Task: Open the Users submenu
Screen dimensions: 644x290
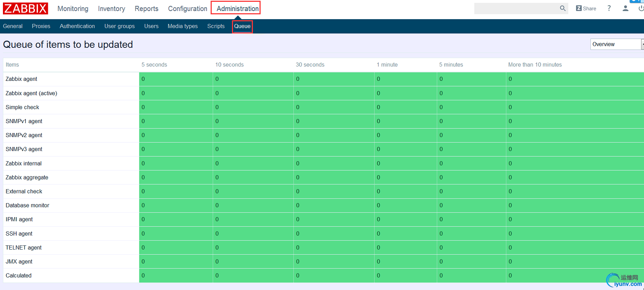Action: point(151,26)
